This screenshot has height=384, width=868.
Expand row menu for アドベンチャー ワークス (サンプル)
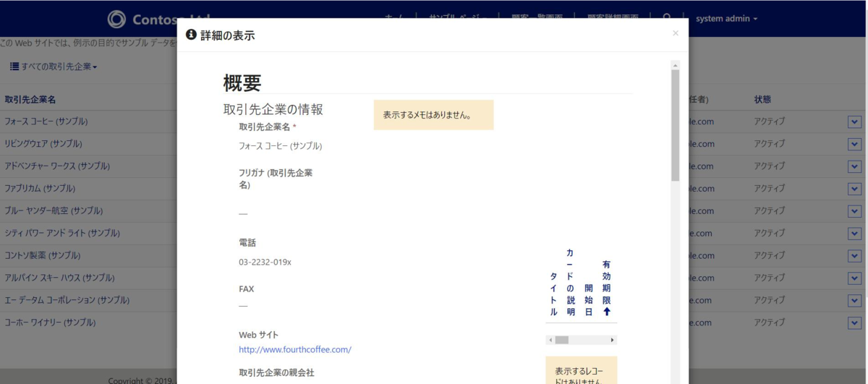tap(854, 167)
